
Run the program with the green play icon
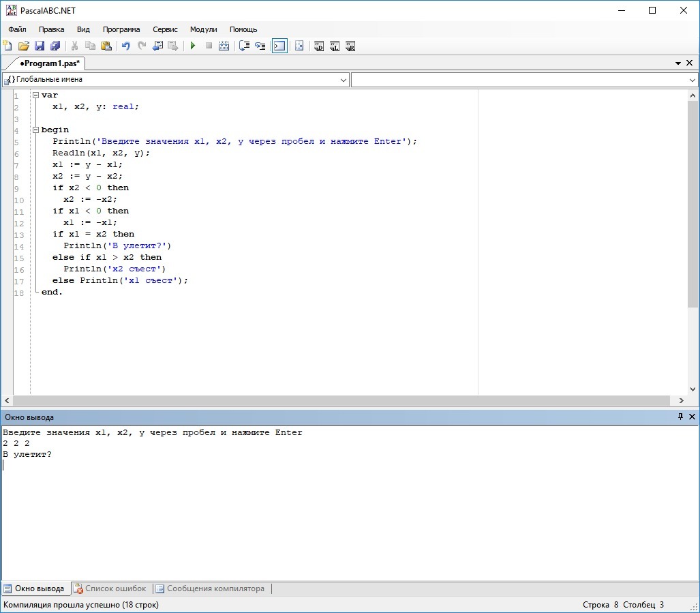pyautogui.click(x=193, y=46)
